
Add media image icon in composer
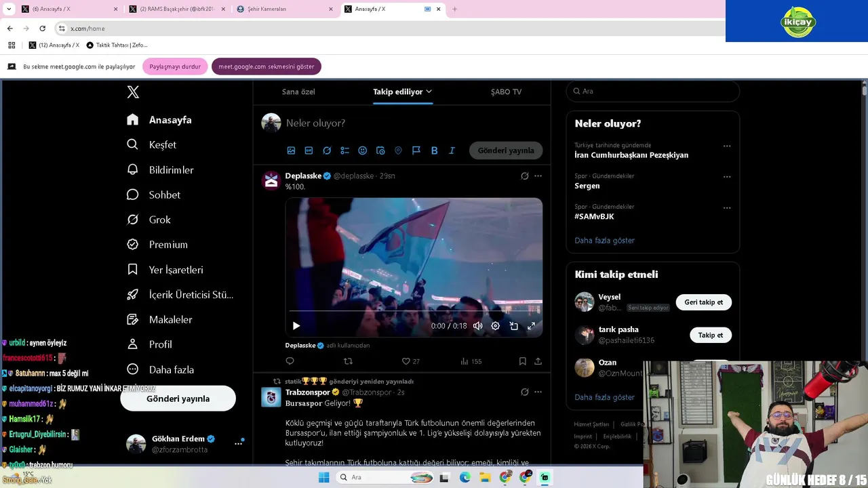pyautogui.click(x=291, y=150)
